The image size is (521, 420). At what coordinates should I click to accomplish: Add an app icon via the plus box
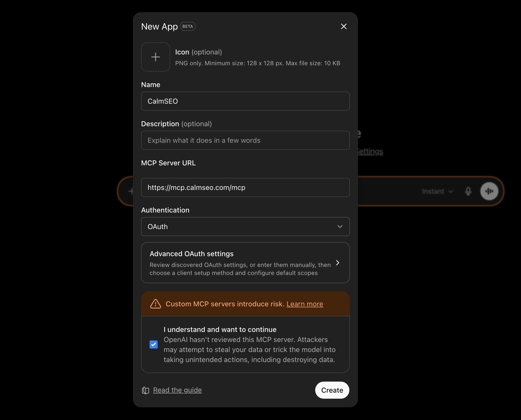click(x=156, y=57)
